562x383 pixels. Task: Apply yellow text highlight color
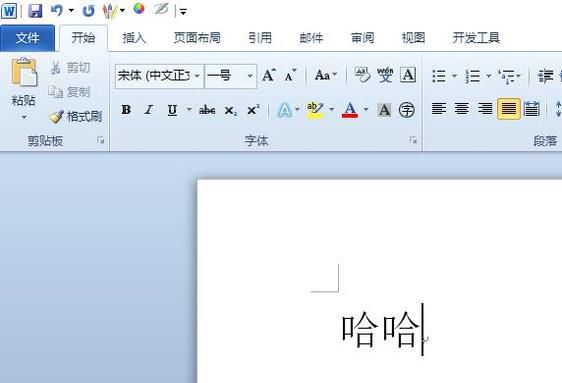click(x=315, y=110)
